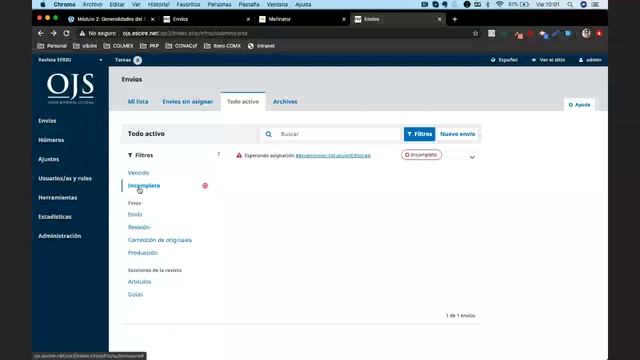Filter by Corrección de originales stage
The width and height of the screenshot is (640, 360).
click(x=160, y=240)
